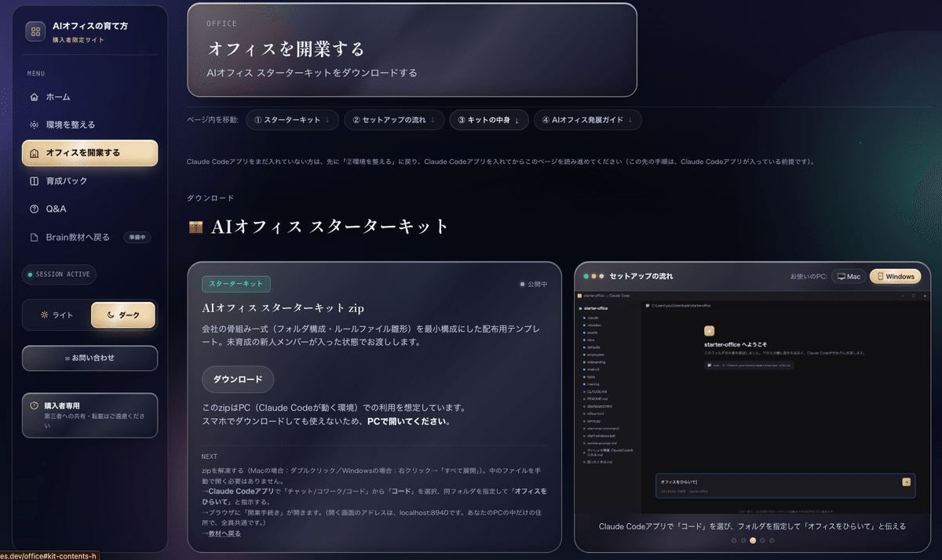Go to ホーム via its house icon
This screenshot has height=560, width=942.
(x=34, y=97)
